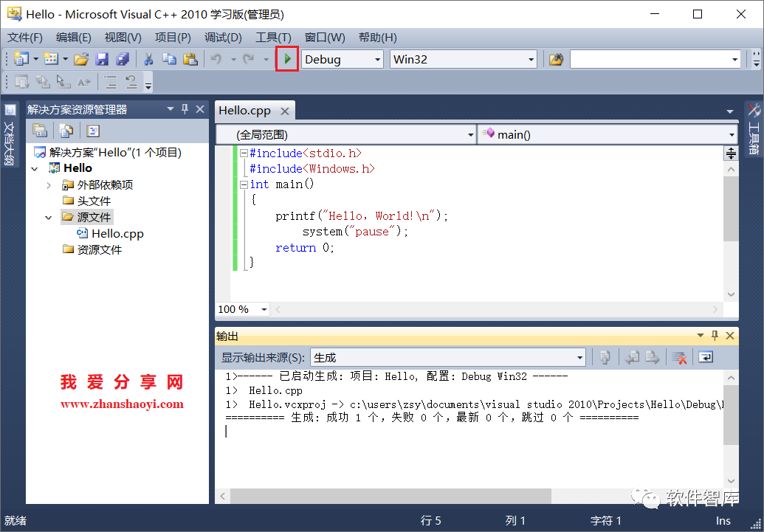Click the Increase Line Indent icon
This screenshot has width=764, height=532.
click(131, 82)
